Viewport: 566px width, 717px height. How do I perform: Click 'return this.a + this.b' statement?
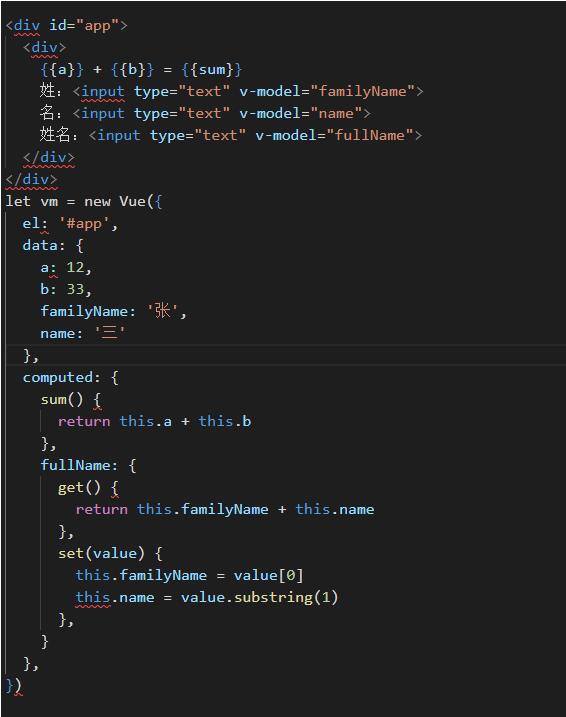[x=155, y=421]
